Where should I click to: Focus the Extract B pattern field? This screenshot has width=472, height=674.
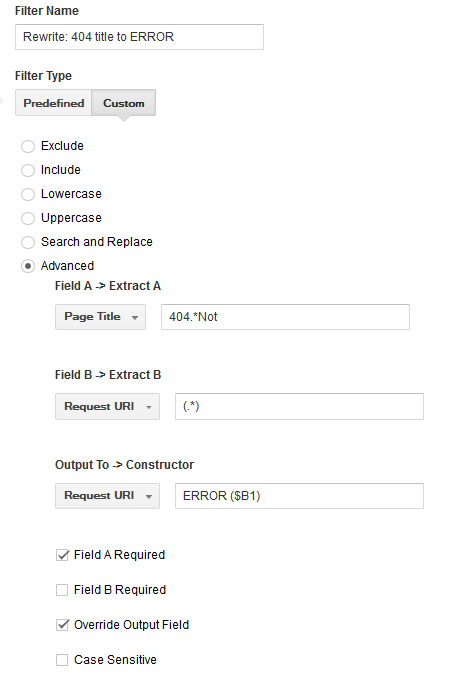[x=299, y=406]
